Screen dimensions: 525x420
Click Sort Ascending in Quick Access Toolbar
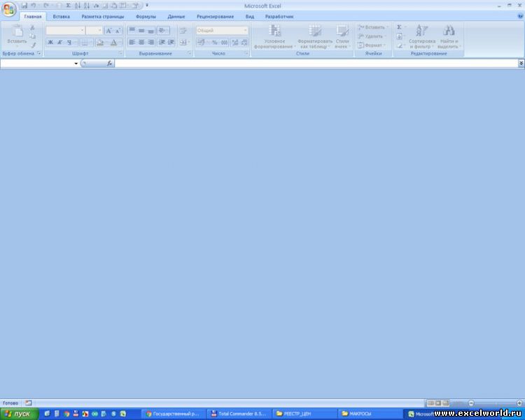point(77,6)
